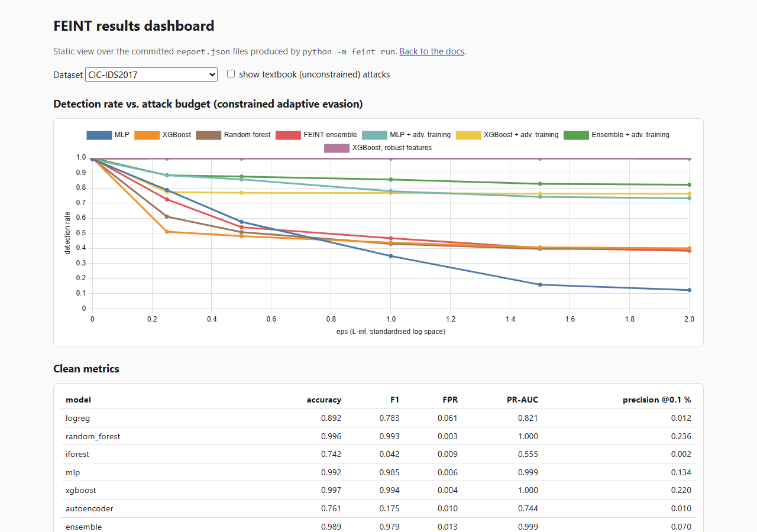
Task: Click the blue MLP legend color swatch
Action: coord(99,135)
